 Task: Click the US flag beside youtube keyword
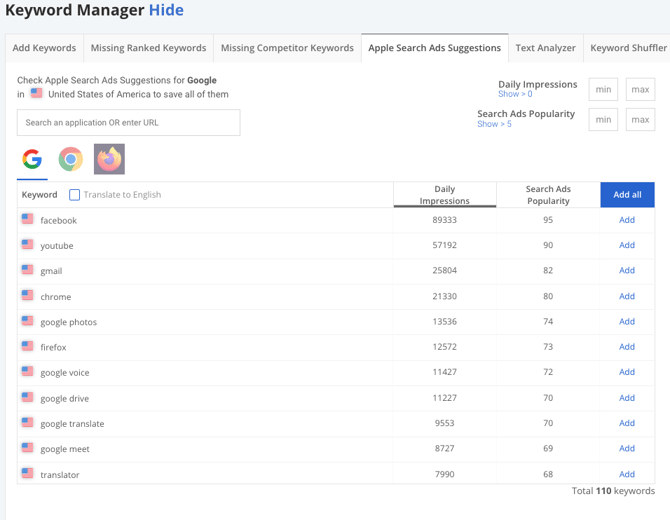(28, 245)
